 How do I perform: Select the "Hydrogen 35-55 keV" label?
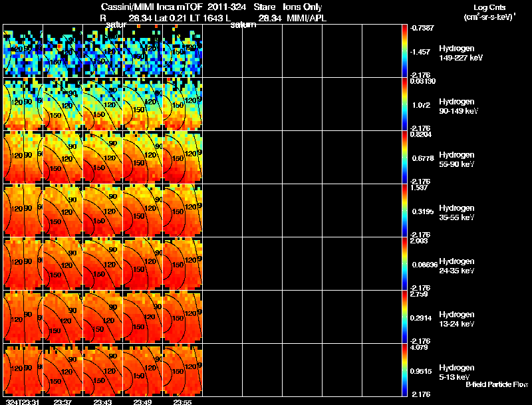pyautogui.click(x=457, y=213)
